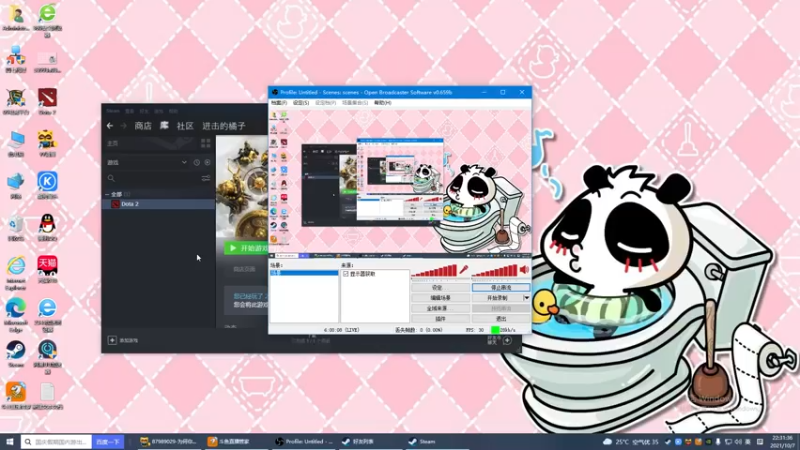800x450 pixels.
Task: Open the This PC desktop icon
Action: click(x=16, y=143)
